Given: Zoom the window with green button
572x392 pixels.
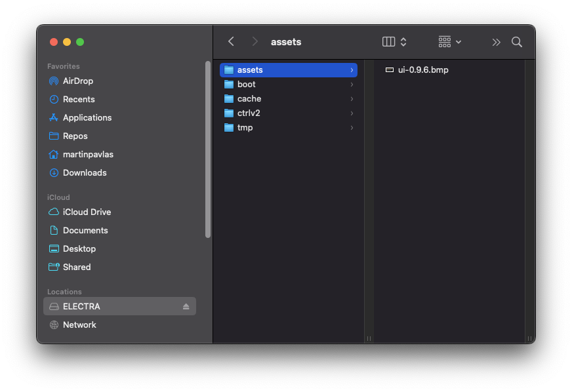Looking at the screenshot, I should pos(80,42).
